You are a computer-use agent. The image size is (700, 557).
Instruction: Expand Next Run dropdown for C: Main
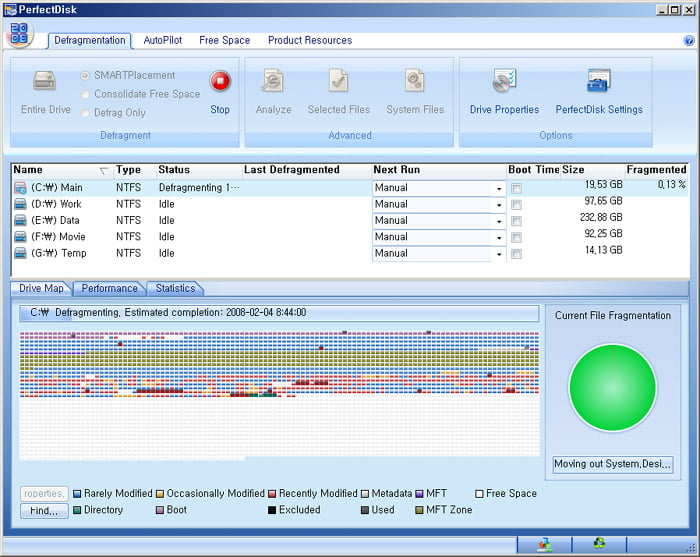point(498,188)
